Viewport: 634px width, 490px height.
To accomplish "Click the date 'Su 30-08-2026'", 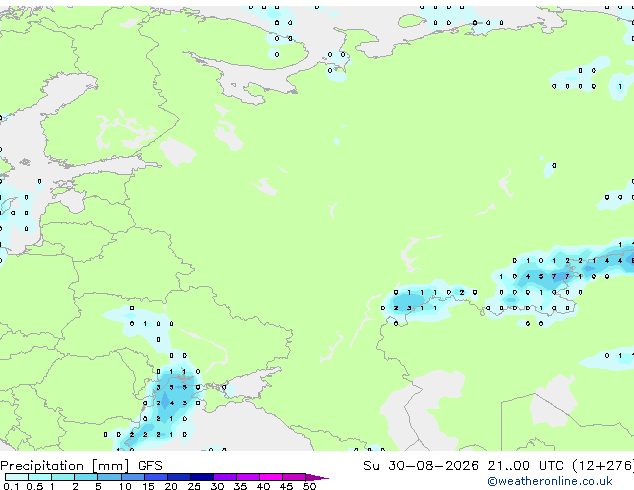I will coord(421,466).
